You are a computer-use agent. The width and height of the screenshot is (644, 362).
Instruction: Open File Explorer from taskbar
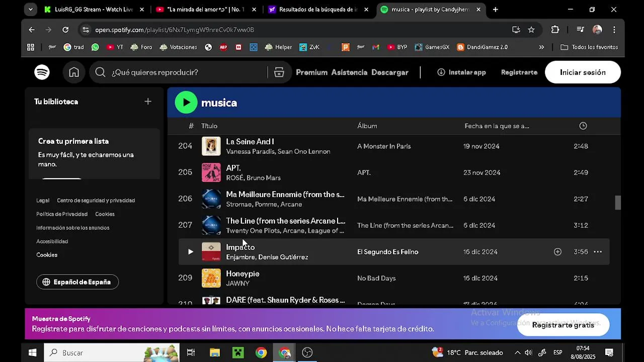tap(215, 352)
